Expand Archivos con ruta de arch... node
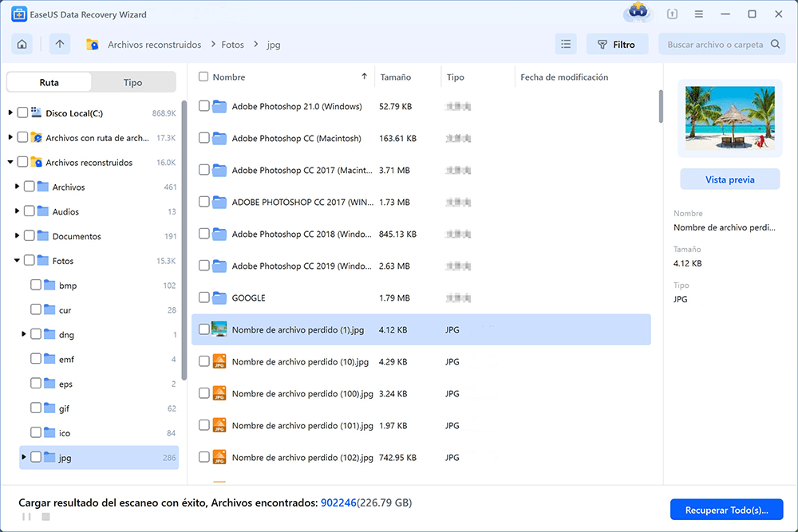 [x=10, y=137]
